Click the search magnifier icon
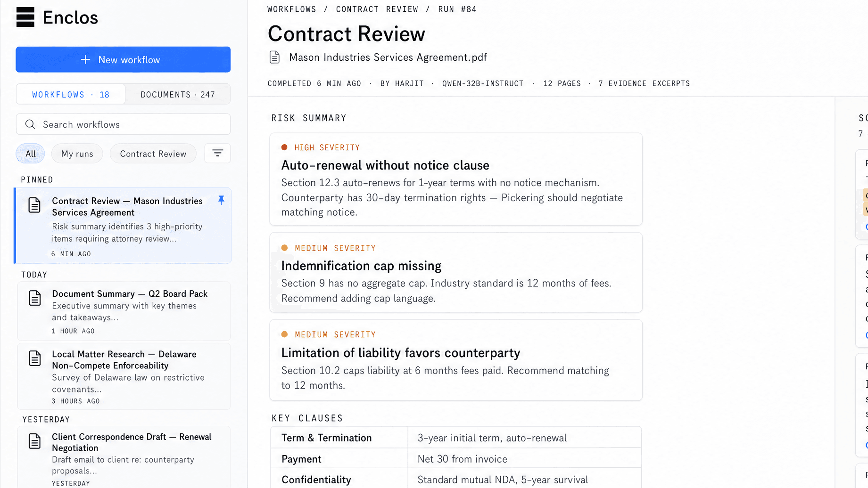868x488 pixels. point(30,124)
